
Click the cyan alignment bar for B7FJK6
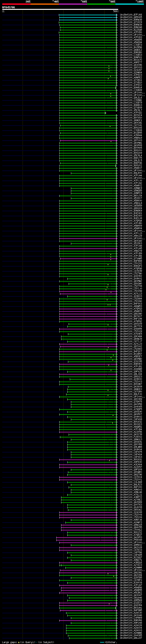coord(88,15)
